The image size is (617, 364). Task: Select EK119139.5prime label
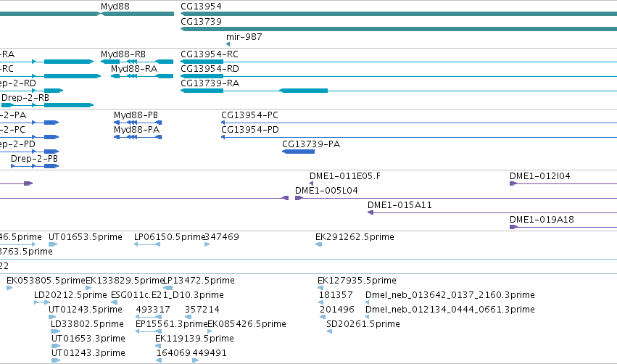click(194, 339)
